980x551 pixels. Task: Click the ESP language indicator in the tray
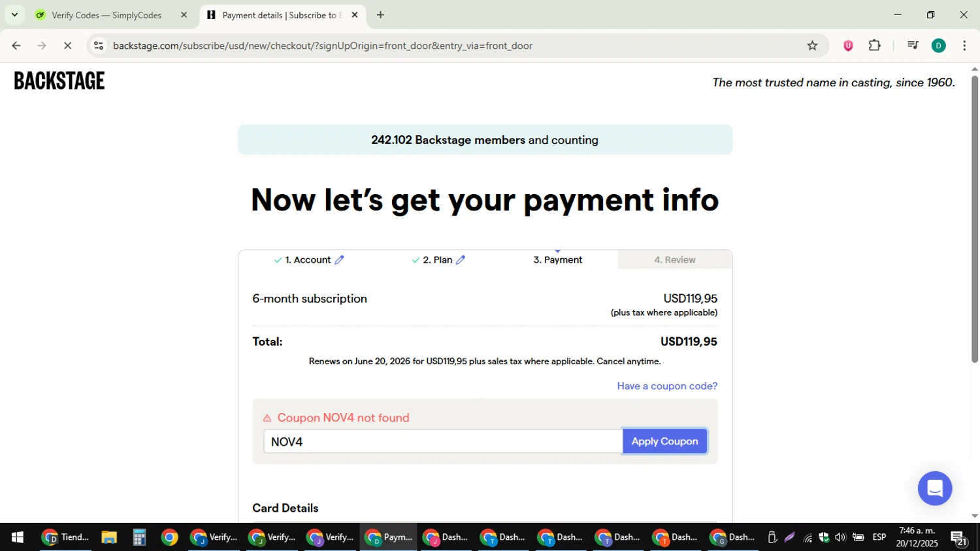(x=879, y=537)
